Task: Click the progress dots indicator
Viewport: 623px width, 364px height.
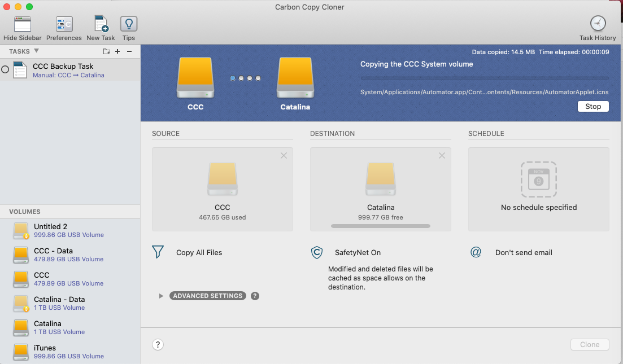Action: click(x=245, y=78)
